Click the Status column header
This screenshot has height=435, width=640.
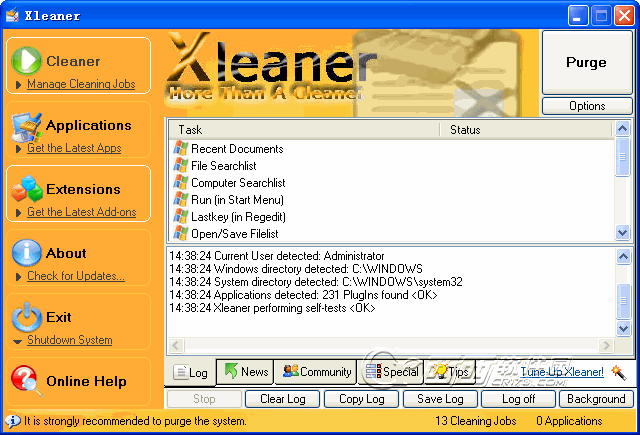tap(526, 130)
